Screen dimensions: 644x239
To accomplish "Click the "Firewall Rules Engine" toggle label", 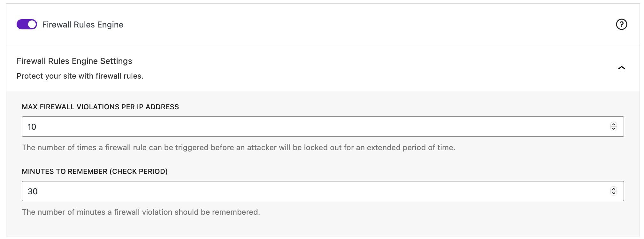I will click(83, 25).
